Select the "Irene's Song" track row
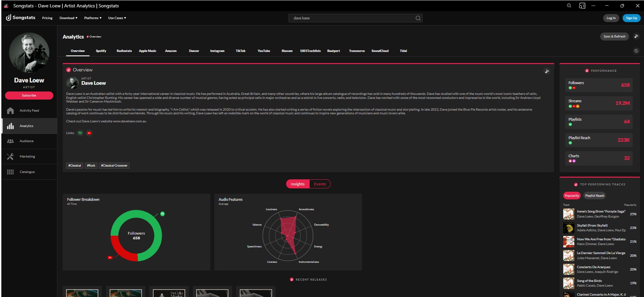 point(600,214)
